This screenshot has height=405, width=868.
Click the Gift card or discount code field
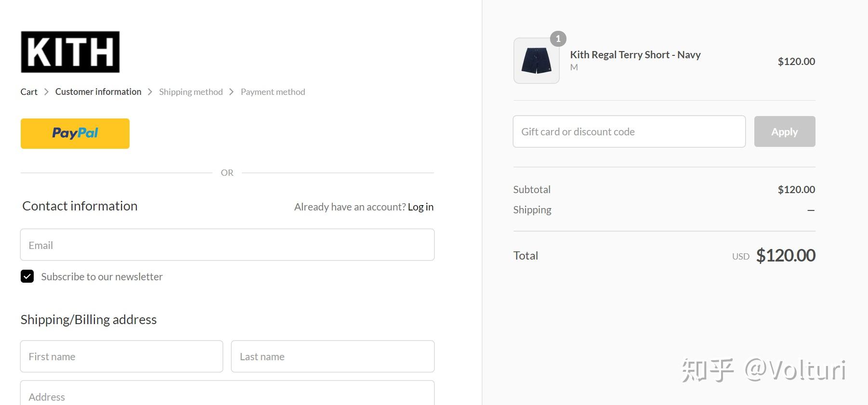(x=629, y=131)
